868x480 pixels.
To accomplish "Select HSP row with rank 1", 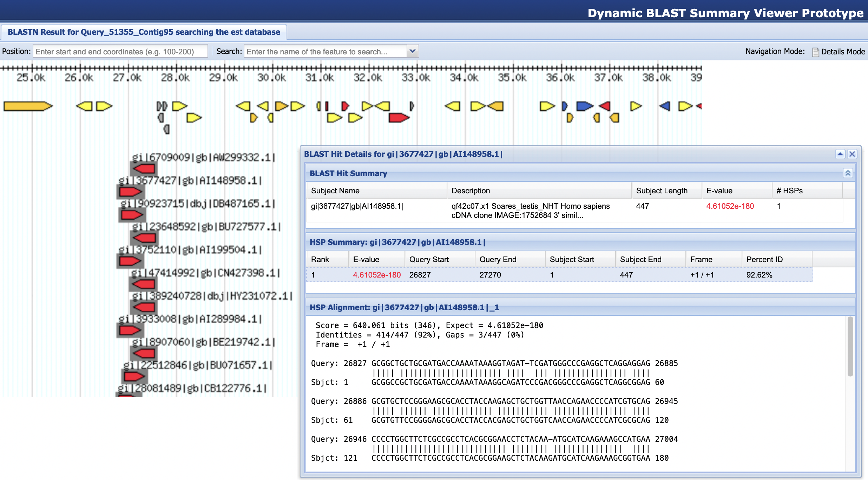I will [x=560, y=275].
